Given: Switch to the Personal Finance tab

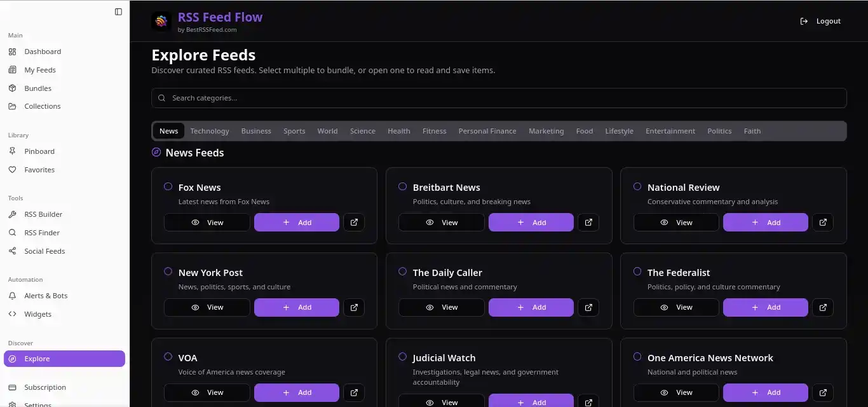Looking at the screenshot, I should click(x=487, y=131).
